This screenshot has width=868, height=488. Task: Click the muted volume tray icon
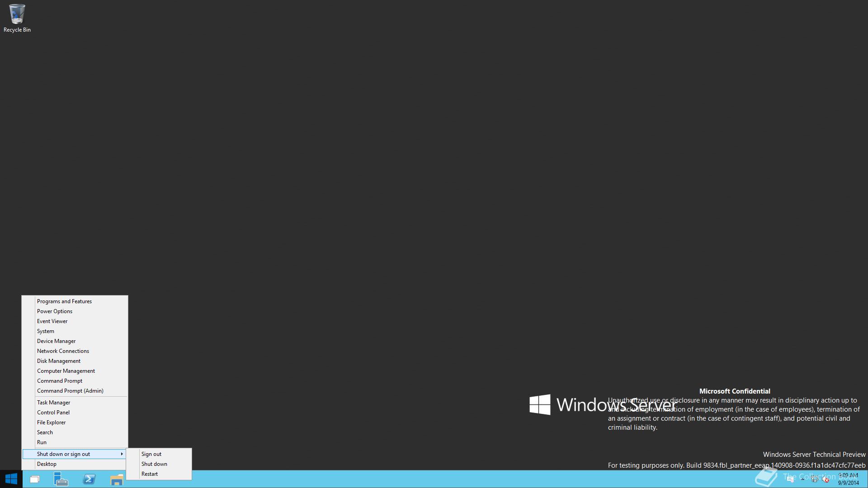tap(826, 479)
